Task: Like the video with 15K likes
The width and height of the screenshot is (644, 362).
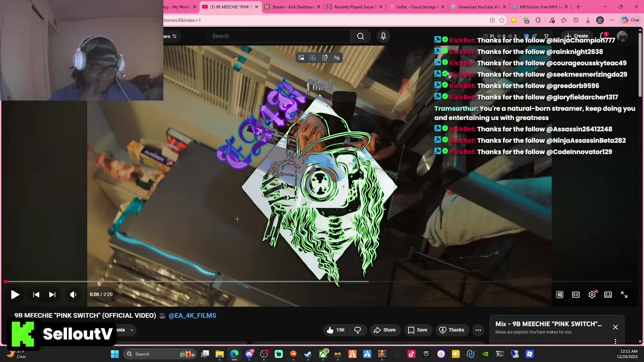Action: point(336,330)
